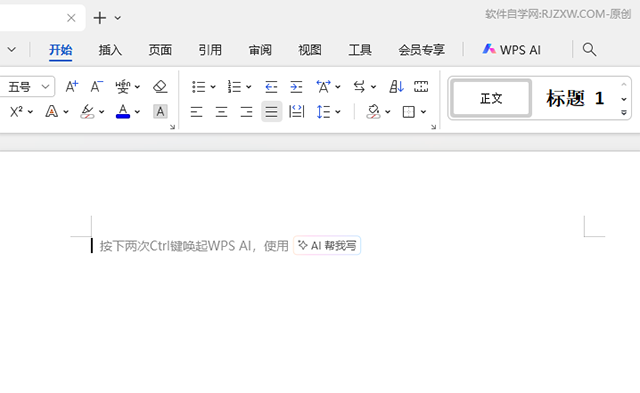
Task: Switch to the 插入 tab
Action: click(110, 50)
